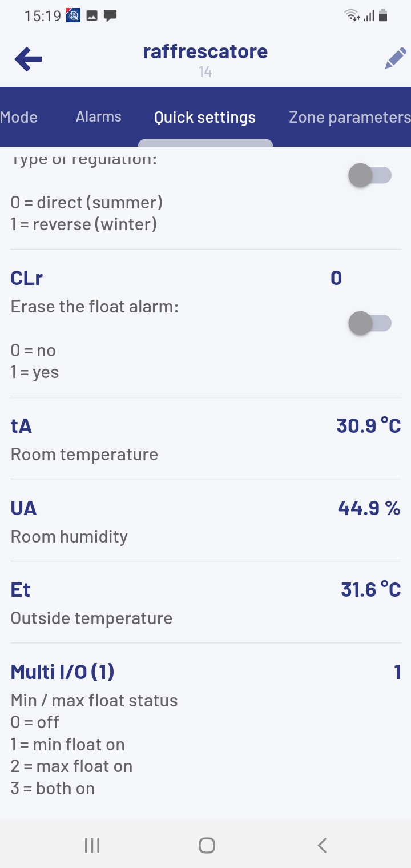The image size is (411, 868).
Task: Tap the CLr parameter value 0
Action: pyautogui.click(x=336, y=278)
